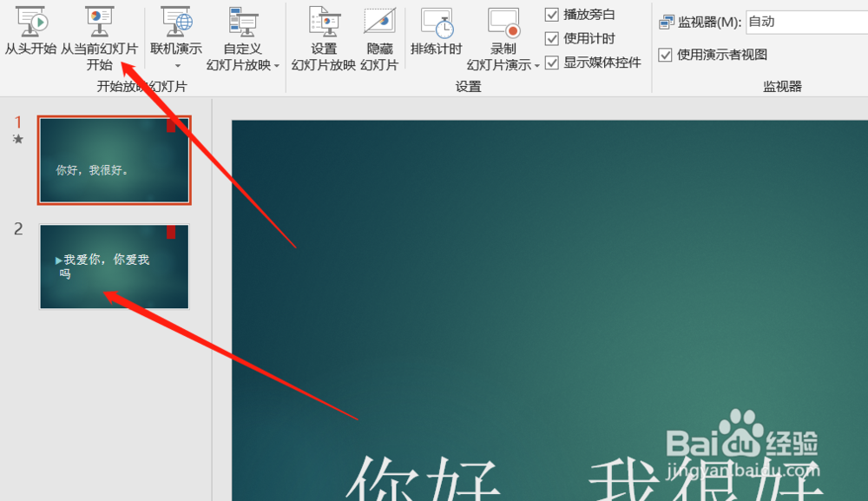Click slide number 2 in panel
Viewport: 868px width, 501px height.
pos(18,228)
